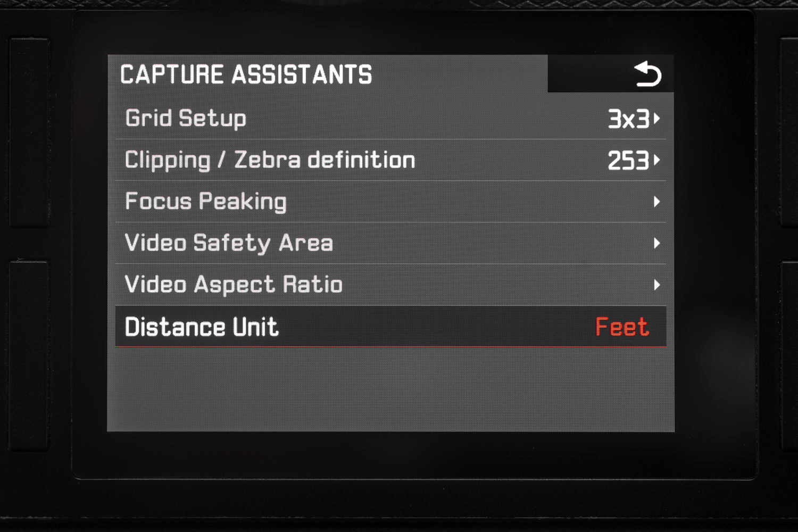
Task: Push the upper right physical button
Action: pyautogui.click(x=789, y=132)
